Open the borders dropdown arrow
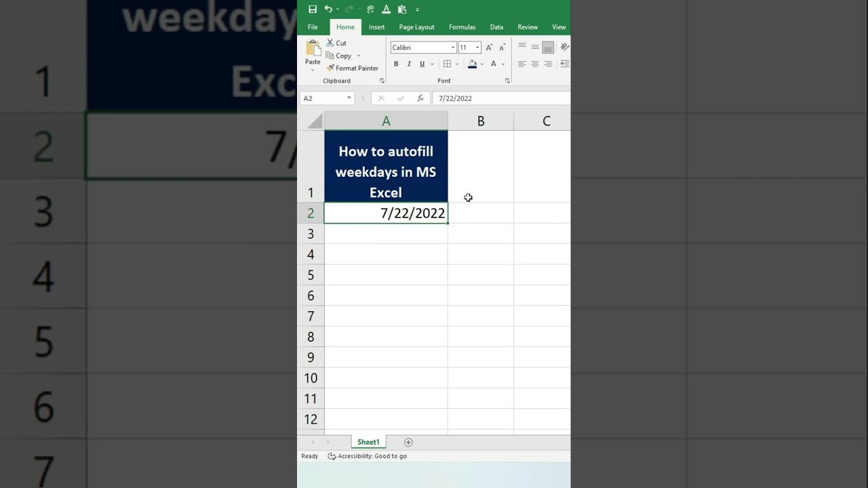The width and height of the screenshot is (868, 488). (457, 64)
